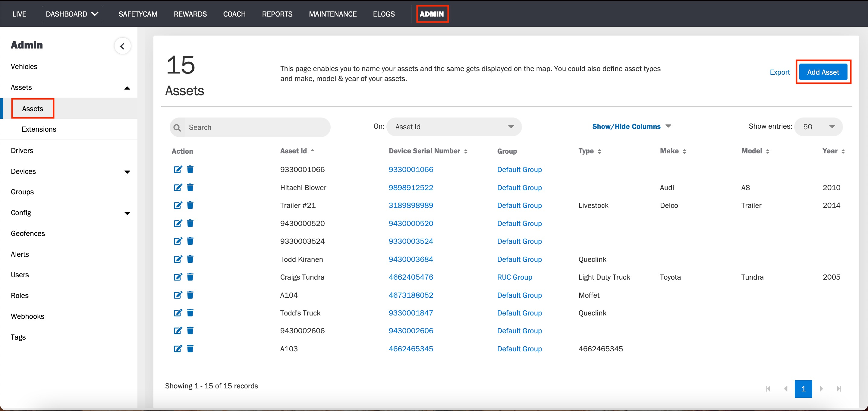Export the assets list
The image size is (868, 411).
780,72
